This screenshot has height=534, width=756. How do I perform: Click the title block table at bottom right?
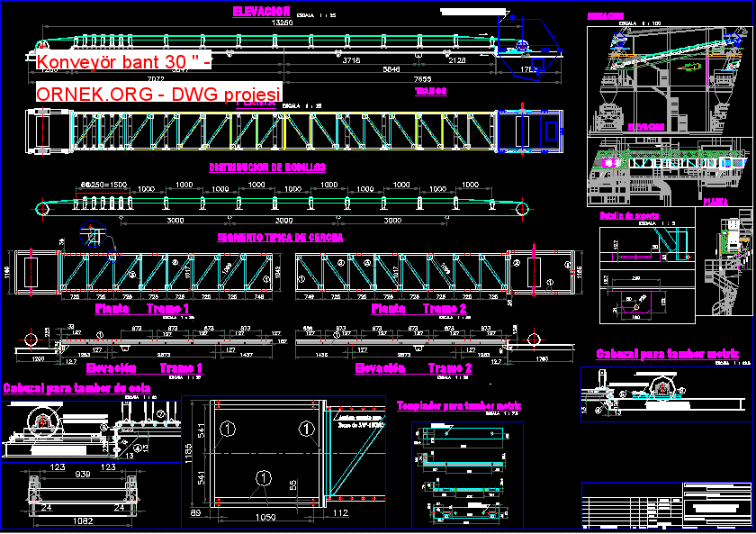coord(667,505)
